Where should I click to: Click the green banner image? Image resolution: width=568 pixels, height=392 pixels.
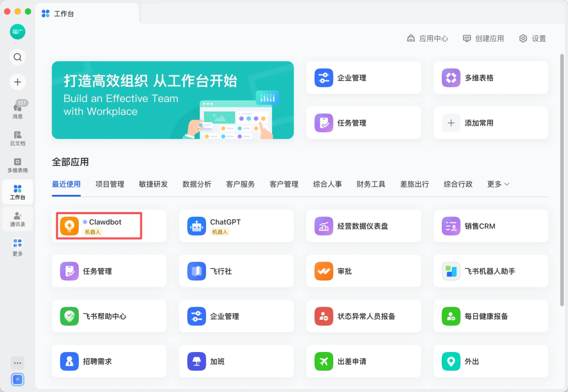tap(173, 100)
